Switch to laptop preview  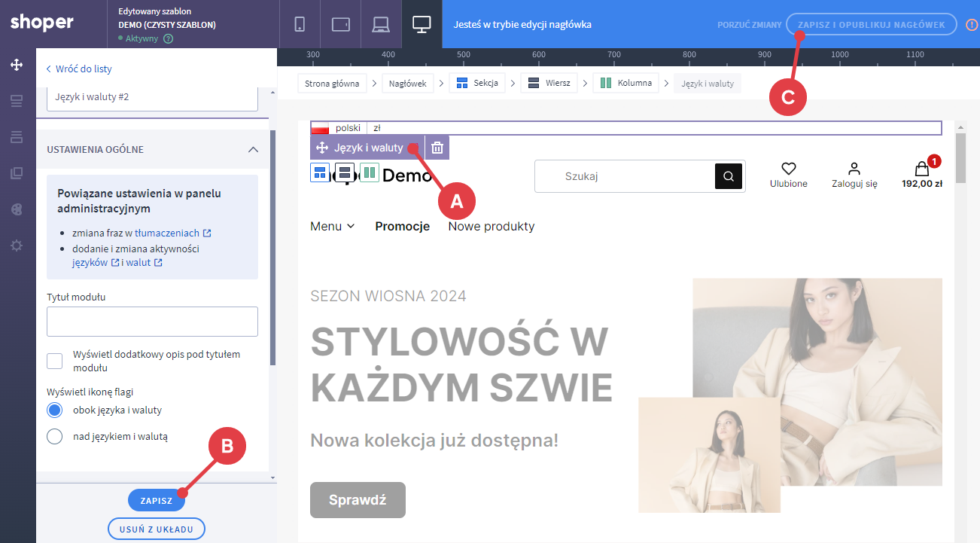pos(381,24)
